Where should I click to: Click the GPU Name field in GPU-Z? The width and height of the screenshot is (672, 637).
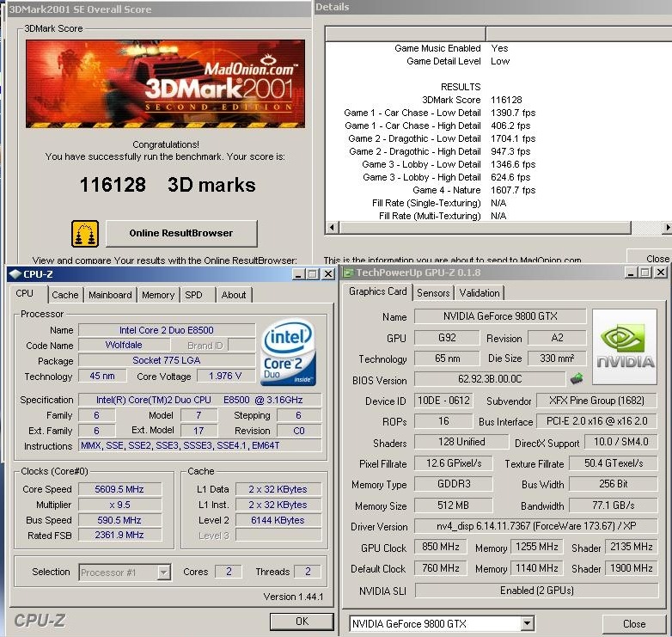click(x=500, y=316)
